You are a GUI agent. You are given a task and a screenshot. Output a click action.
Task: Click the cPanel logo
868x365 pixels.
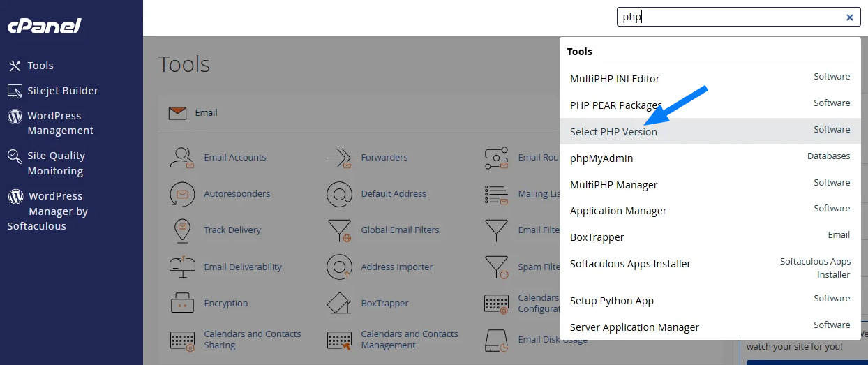[45, 27]
